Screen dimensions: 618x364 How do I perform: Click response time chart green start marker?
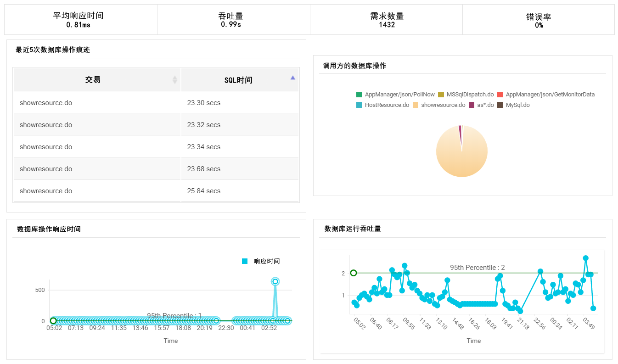point(53,321)
